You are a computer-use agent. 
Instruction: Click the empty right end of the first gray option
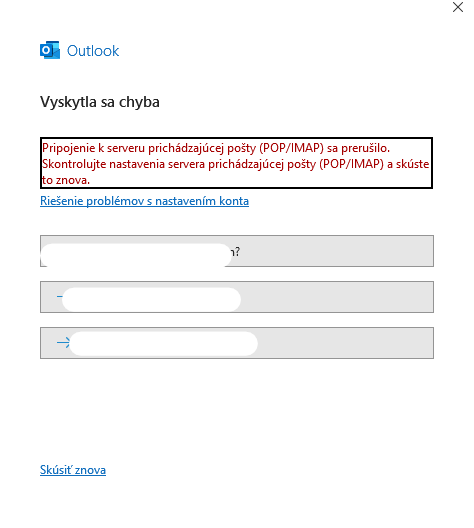pos(337,251)
